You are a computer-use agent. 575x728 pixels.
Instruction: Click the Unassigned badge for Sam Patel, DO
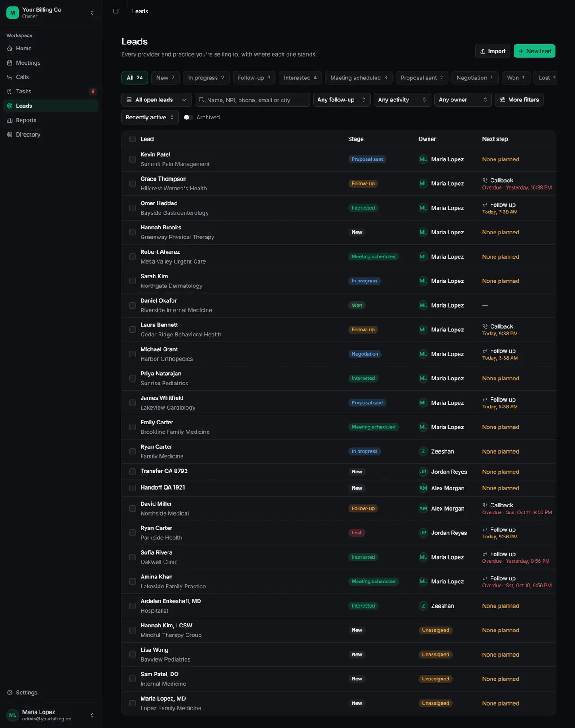point(435,679)
